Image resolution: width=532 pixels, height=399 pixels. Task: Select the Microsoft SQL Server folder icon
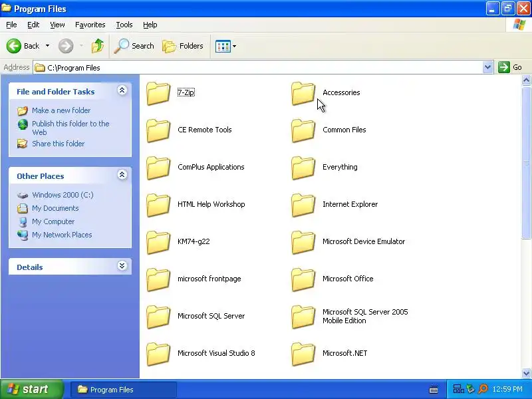pyautogui.click(x=158, y=317)
